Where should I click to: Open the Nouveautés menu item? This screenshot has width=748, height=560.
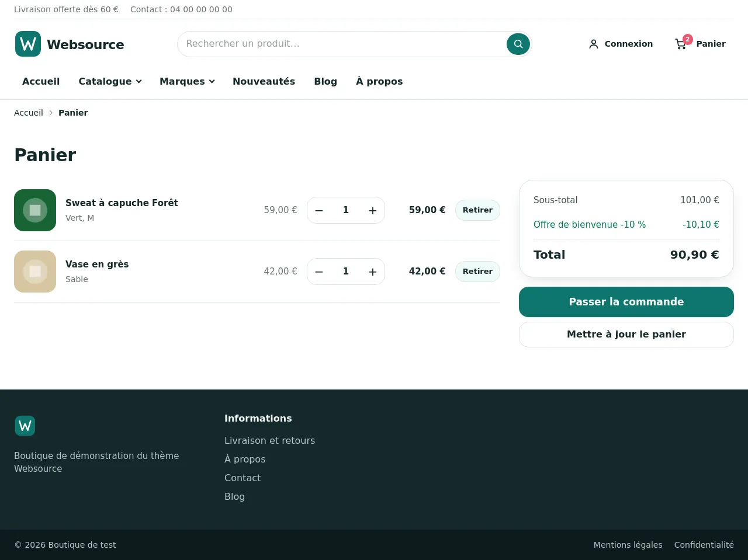point(264,81)
